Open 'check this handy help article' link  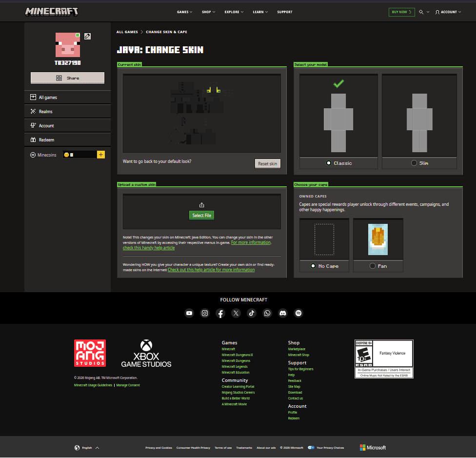149,248
